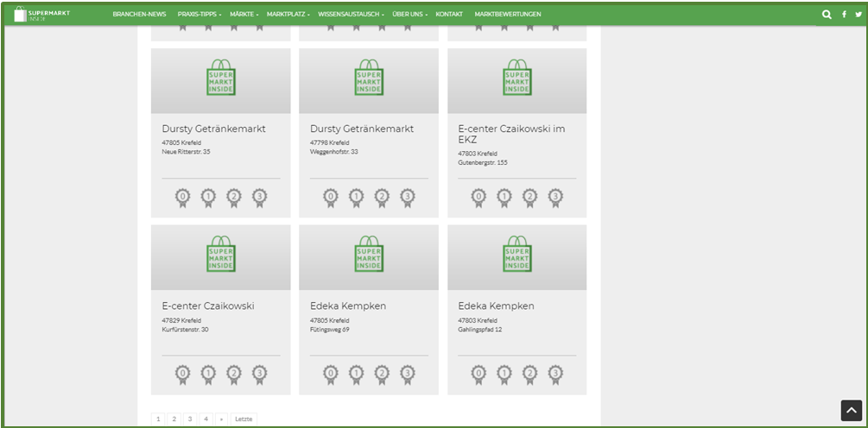Select badge 0 for E-center Czaikowski im EKZ
The image size is (868, 428).
point(478,198)
